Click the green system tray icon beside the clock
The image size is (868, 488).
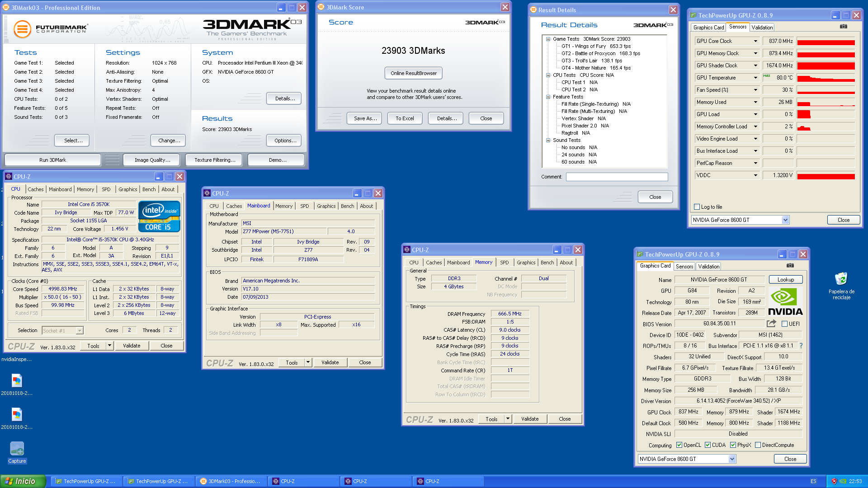(x=843, y=481)
